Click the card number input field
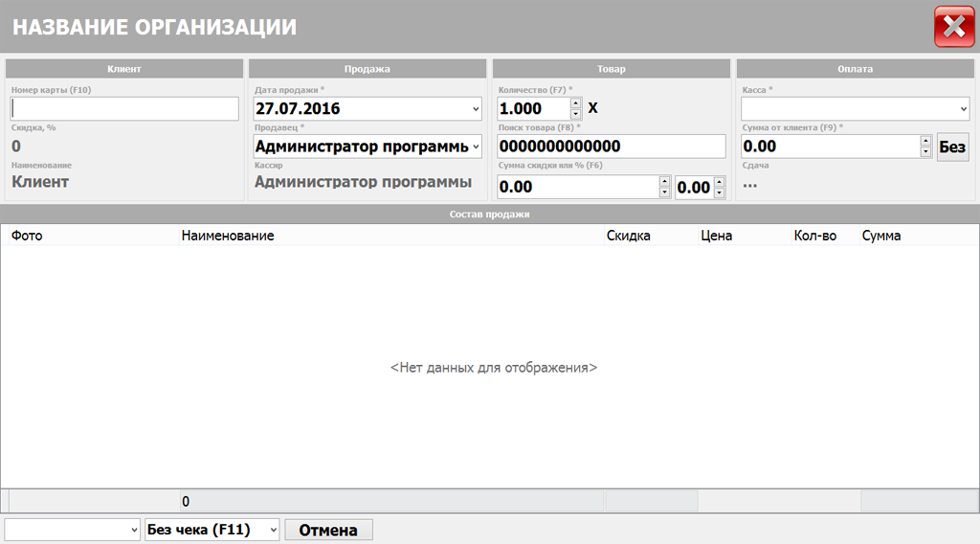980x544 pixels. 124,109
